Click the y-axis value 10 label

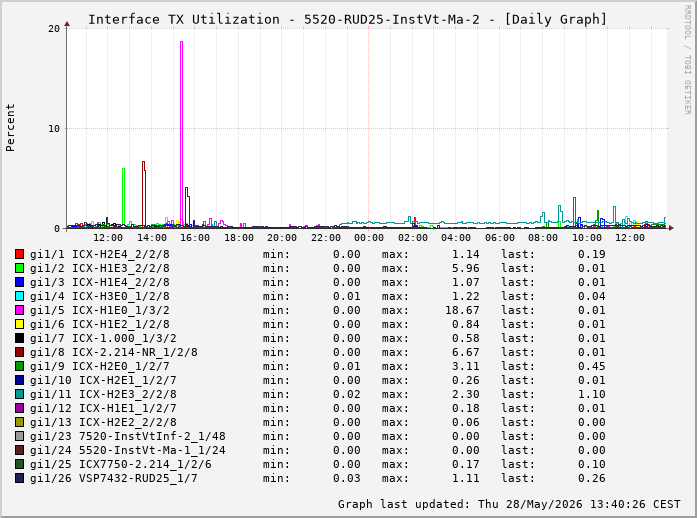pos(54,129)
